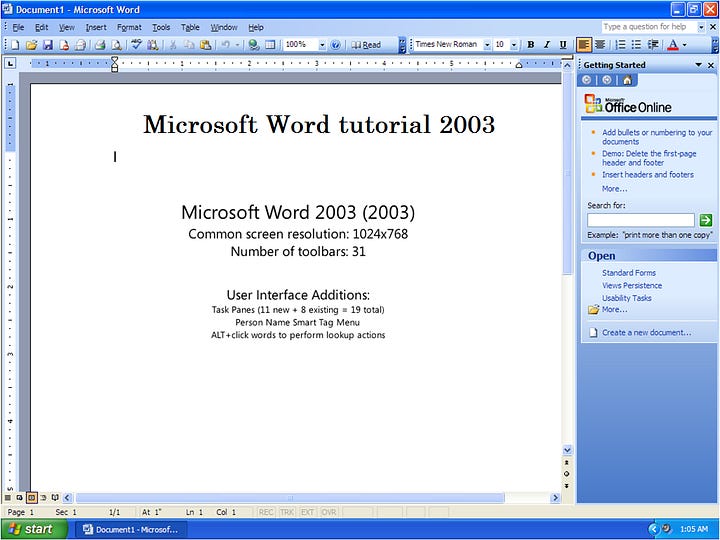This screenshot has height=540, width=720.
Task: Open the font color dropdown arrow
Action: [684, 45]
